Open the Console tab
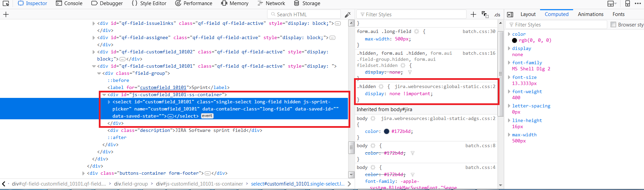The height and width of the screenshot is (190, 644). [69, 3]
